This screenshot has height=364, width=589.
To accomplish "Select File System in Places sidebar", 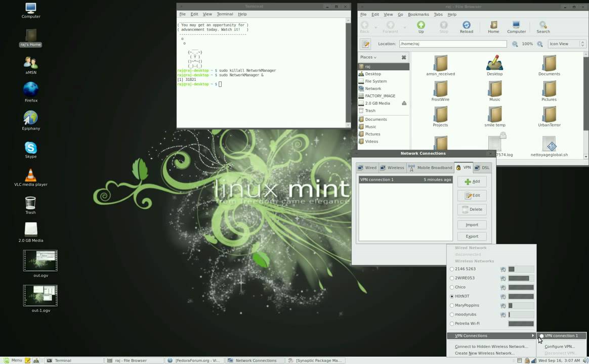I will point(376,81).
